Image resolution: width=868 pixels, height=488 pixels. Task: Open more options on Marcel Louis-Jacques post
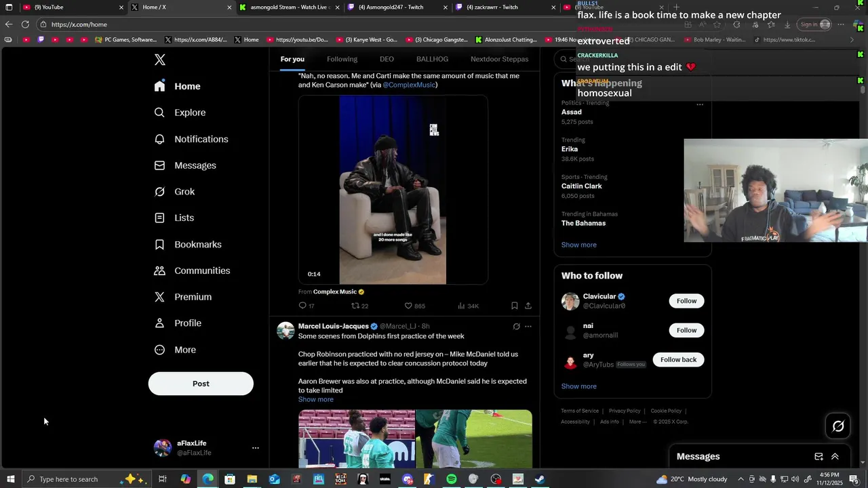coord(528,326)
